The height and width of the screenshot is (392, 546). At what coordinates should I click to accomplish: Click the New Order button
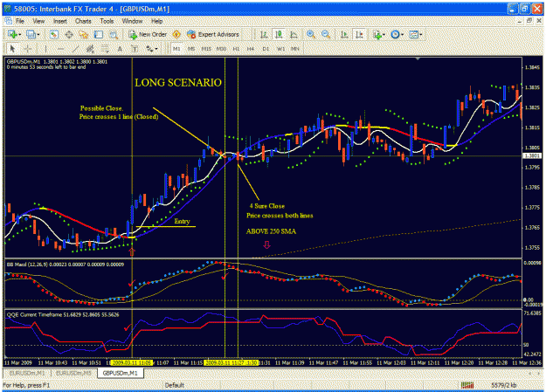[x=148, y=34]
